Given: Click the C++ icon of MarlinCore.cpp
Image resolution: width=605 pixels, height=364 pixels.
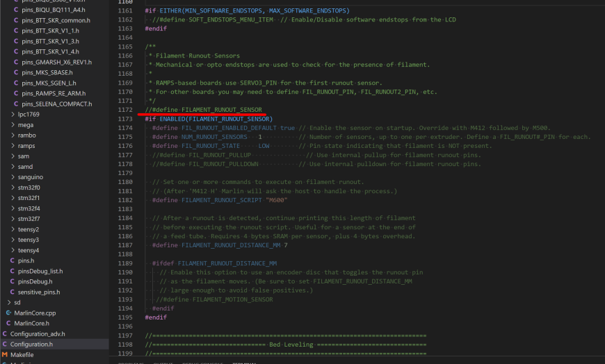Looking at the screenshot, I should click(x=8, y=313).
